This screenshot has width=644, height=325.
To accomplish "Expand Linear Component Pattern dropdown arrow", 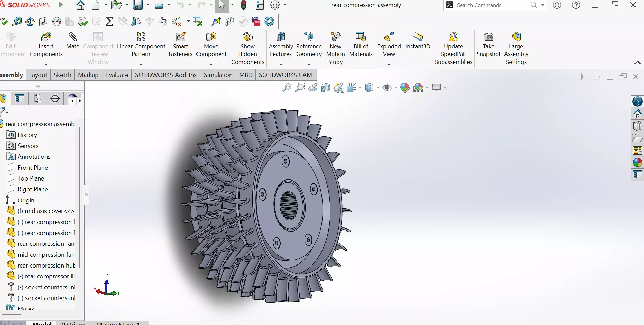I will tap(141, 64).
